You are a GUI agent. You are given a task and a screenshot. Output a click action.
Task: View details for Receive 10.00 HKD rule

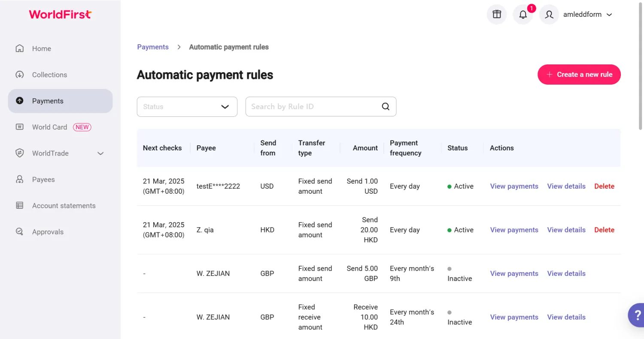click(566, 317)
